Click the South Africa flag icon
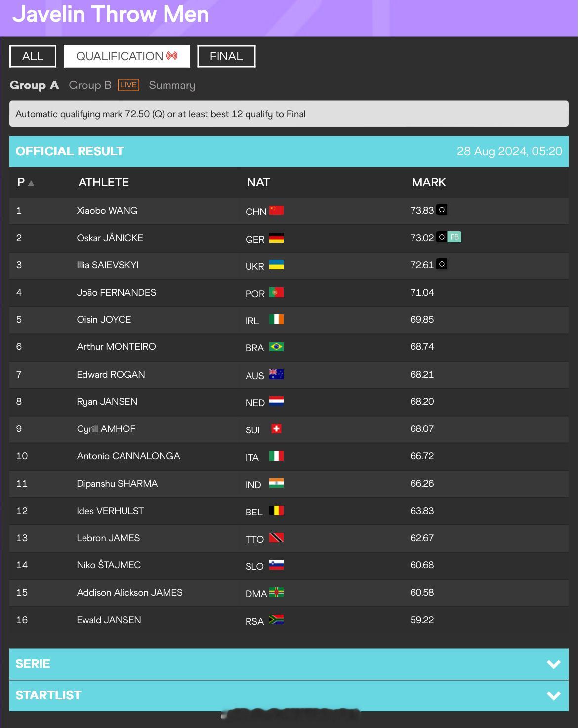Screen dimensions: 578x728 [276, 620]
